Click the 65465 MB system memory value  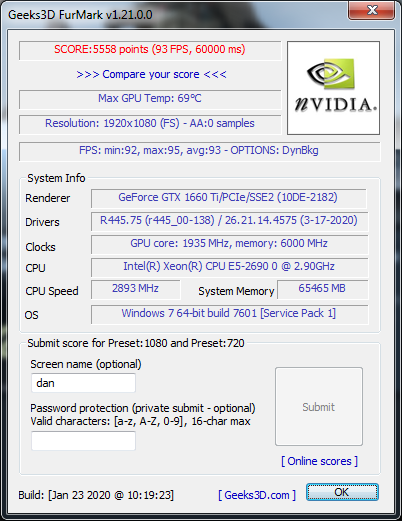[x=322, y=289]
